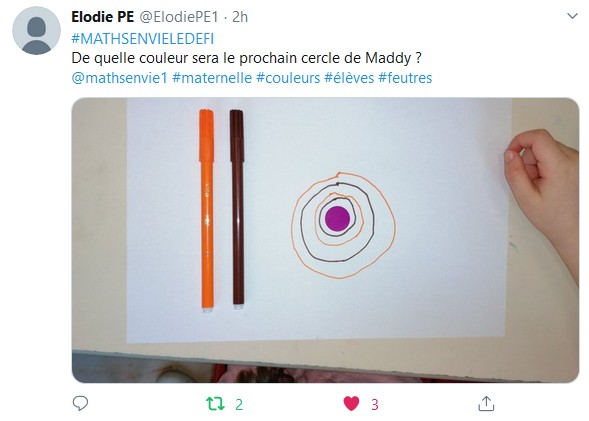The width and height of the screenshot is (589, 421).
Task: Open the share upload icon
Action: click(486, 404)
